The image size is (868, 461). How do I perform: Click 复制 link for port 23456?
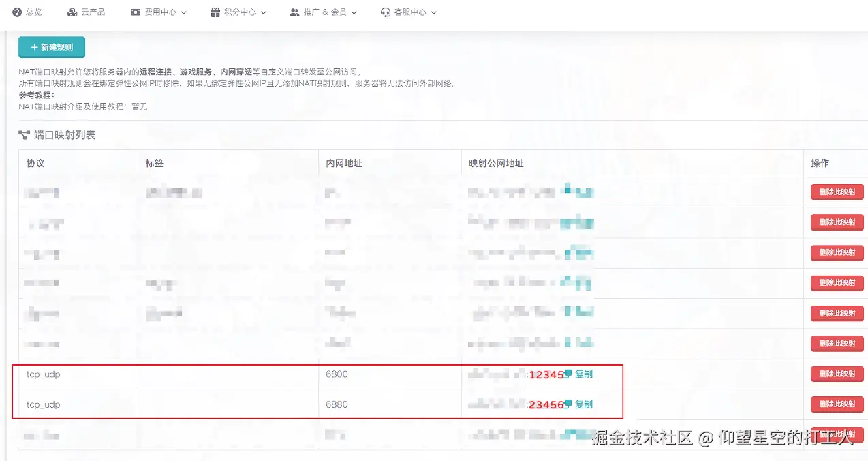pyautogui.click(x=584, y=404)
